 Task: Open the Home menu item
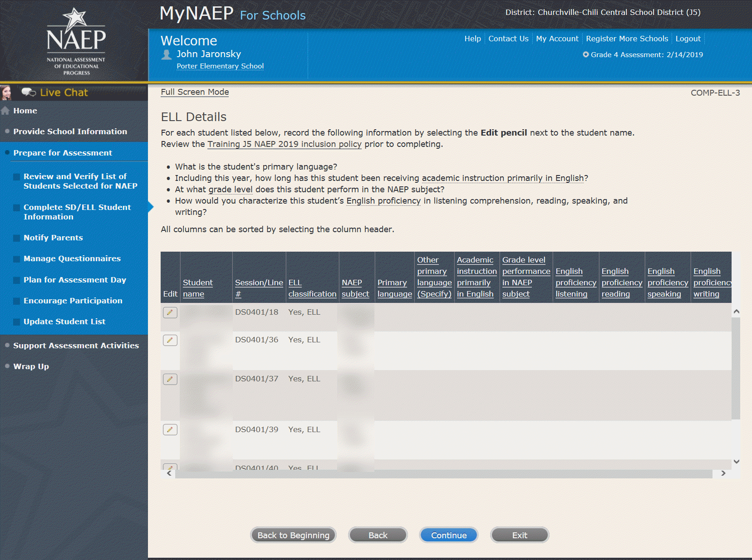click(x=25, y=111)
